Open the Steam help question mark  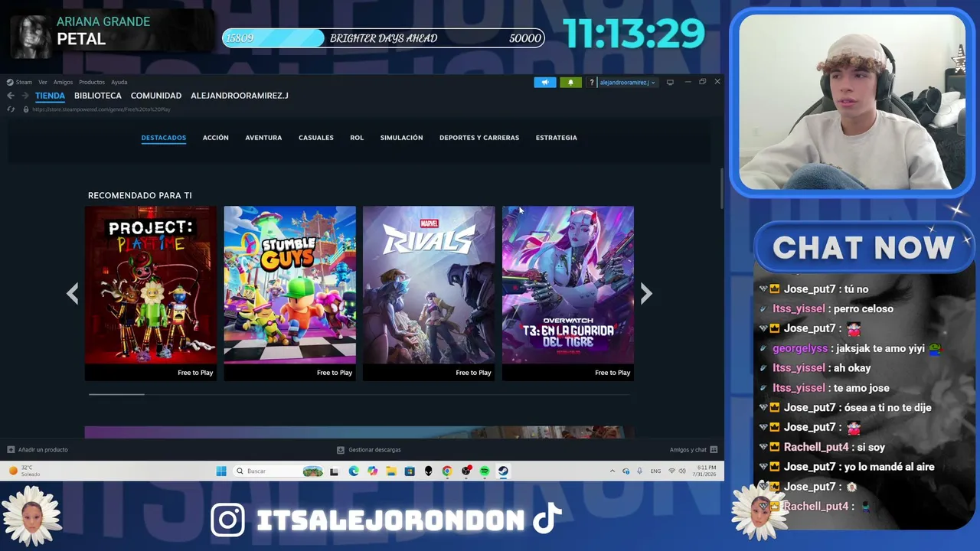tap(592, 83)
